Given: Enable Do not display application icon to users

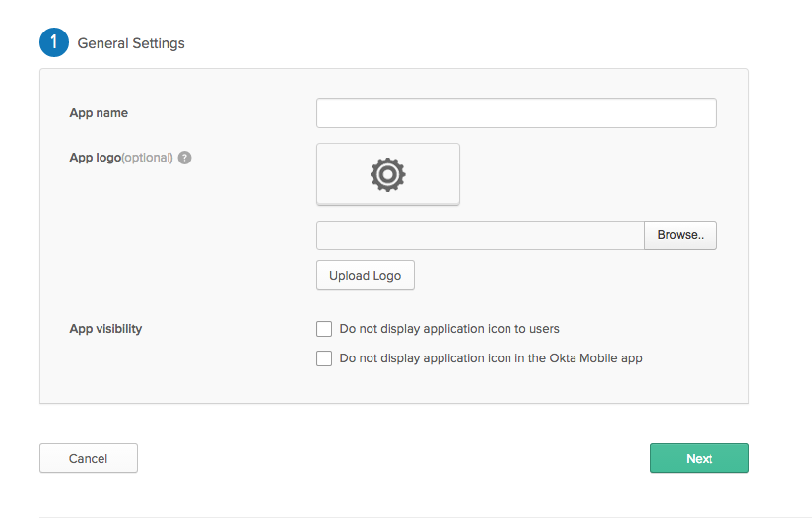Looking at the screenshot, I should pyautogui.click(x=324, y=329).
